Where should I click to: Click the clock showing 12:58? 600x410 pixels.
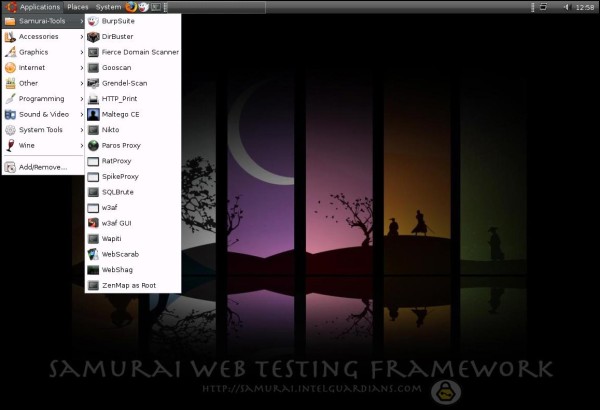(x=585, y=7)
